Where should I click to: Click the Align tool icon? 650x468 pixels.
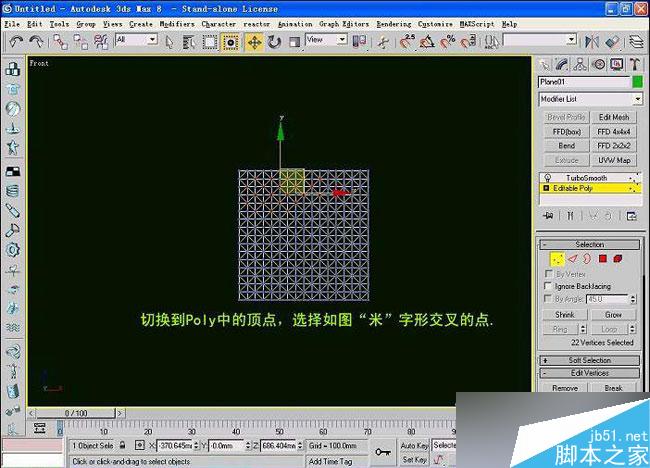point(612,41)
